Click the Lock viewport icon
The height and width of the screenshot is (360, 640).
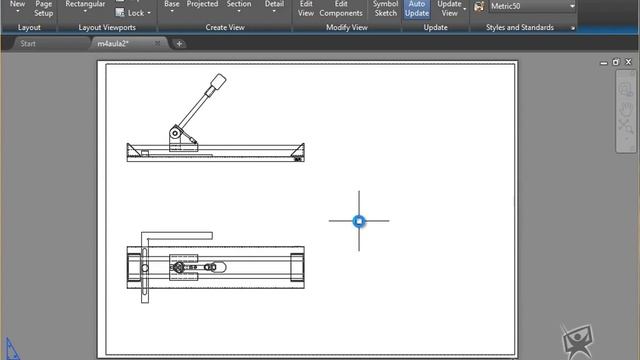click(x=120, y=13)
